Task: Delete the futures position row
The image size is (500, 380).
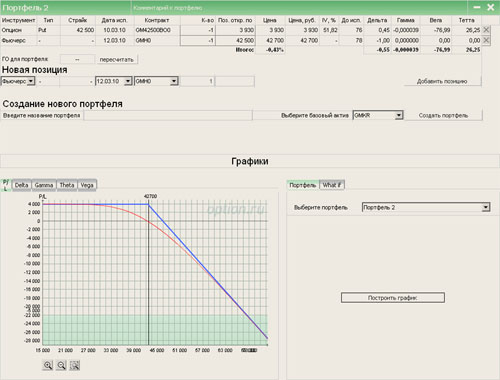Action: [486, 40]
